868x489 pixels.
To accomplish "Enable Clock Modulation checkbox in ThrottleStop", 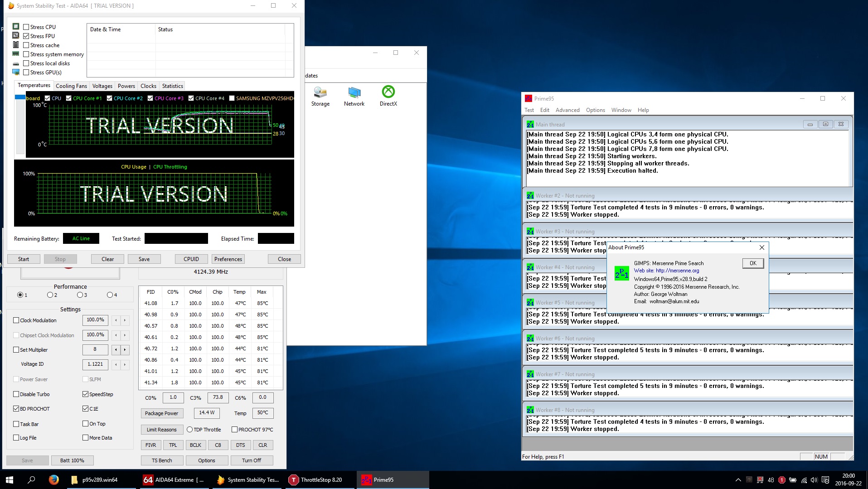I will click(x=16, y=320).
